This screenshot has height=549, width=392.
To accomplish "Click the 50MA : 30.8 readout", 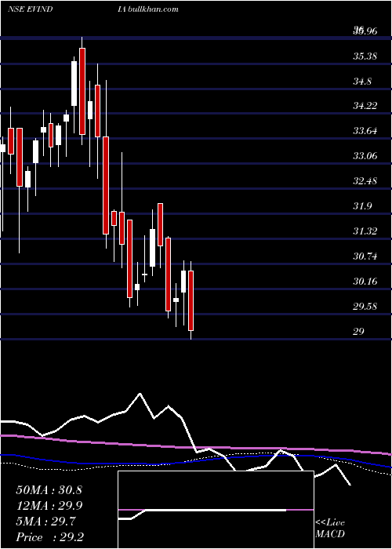I will (x=49, y=490).
